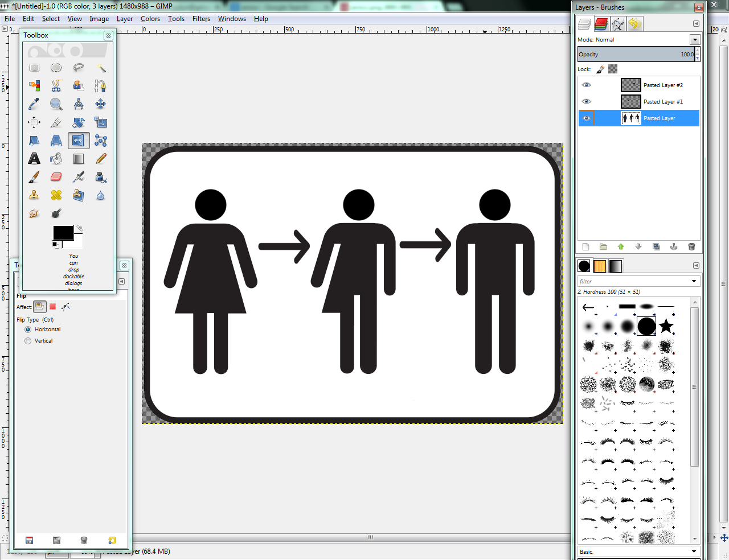The height and width of the screenshot is (560, 729).
Task: Select the Color Picker tool
Action: pyautogui.click(x=34, y=104)
